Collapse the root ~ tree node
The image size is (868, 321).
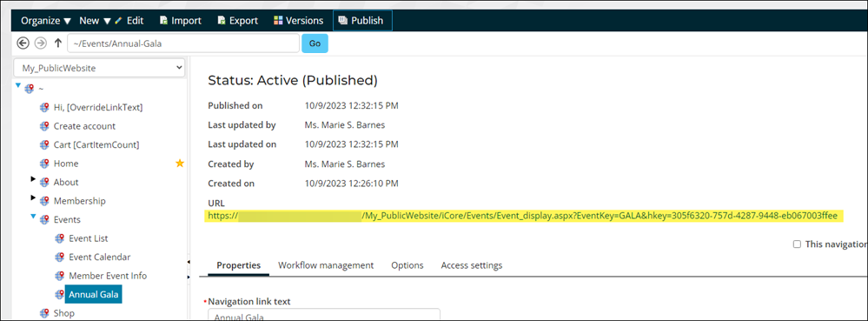coord(18,85)
